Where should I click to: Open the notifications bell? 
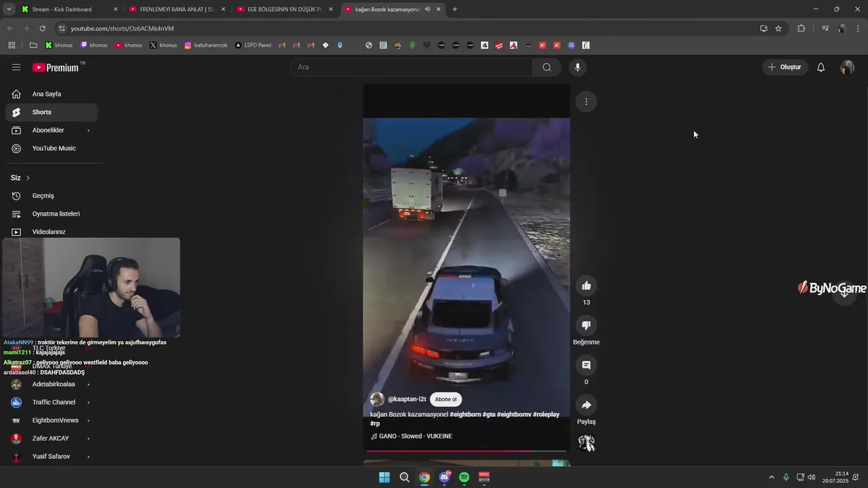pyautogui.click(x=821, y=67)
